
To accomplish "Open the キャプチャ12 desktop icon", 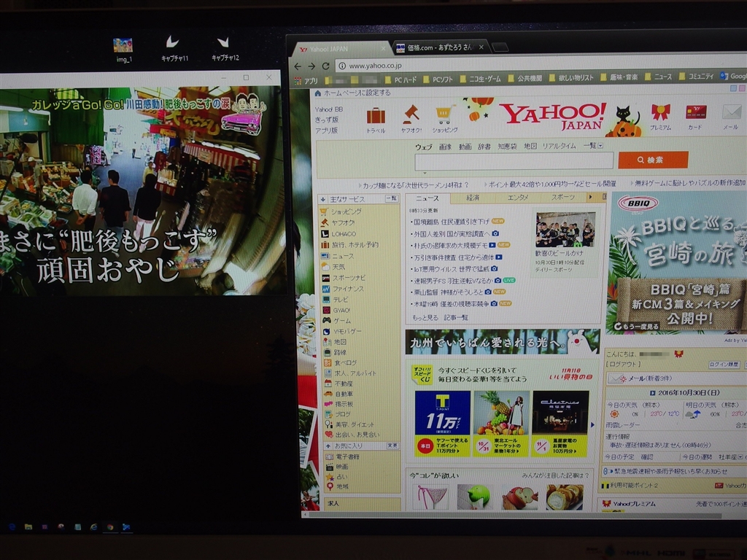I will [225, 49].
